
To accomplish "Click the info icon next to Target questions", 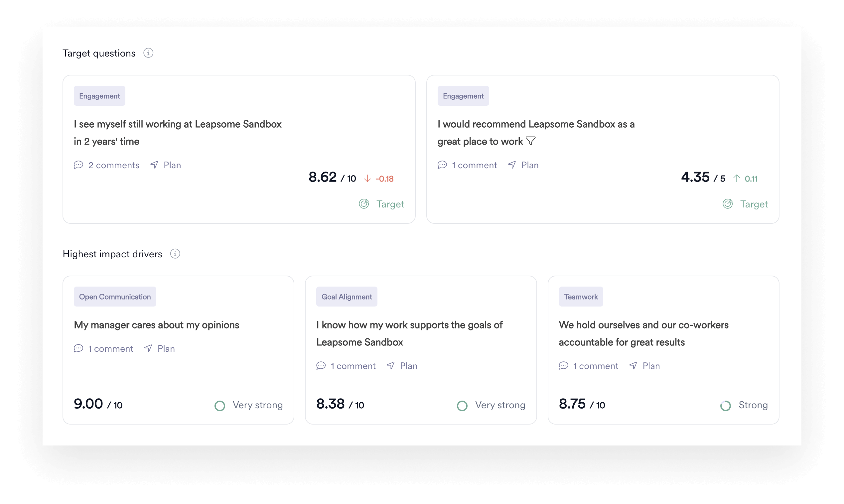I will coord(148,54).
